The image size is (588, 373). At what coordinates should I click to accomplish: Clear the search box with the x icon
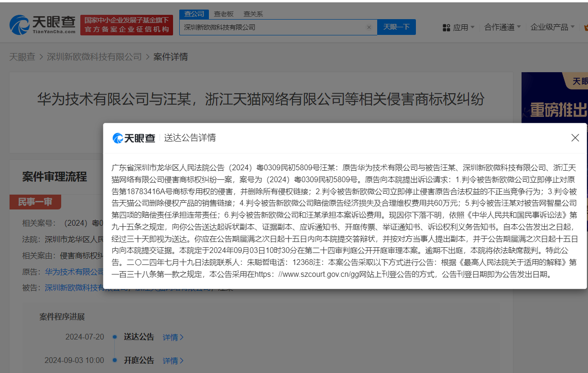tap(369, 27)
